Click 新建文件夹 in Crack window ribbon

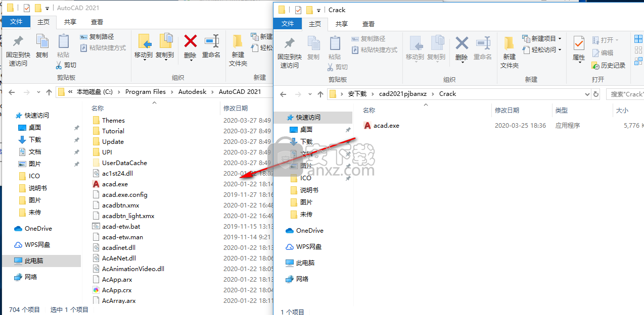(510, 53)
